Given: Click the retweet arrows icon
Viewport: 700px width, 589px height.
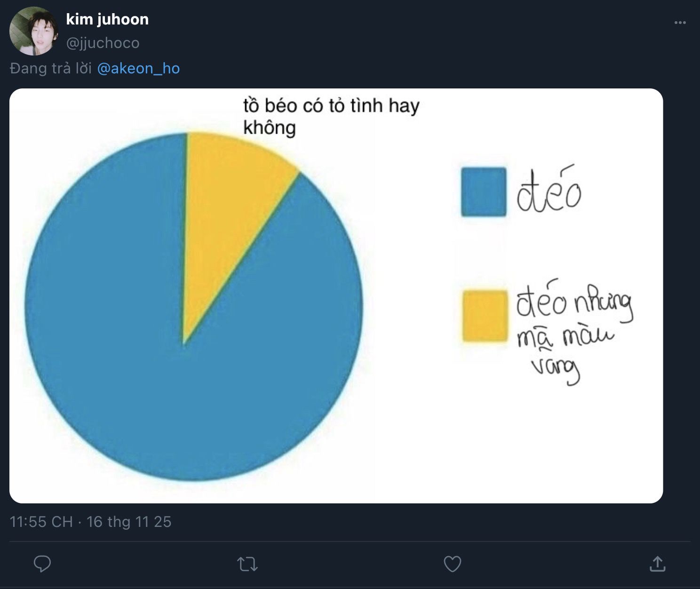Looking at the screenshot, I should tap(247, 564).
